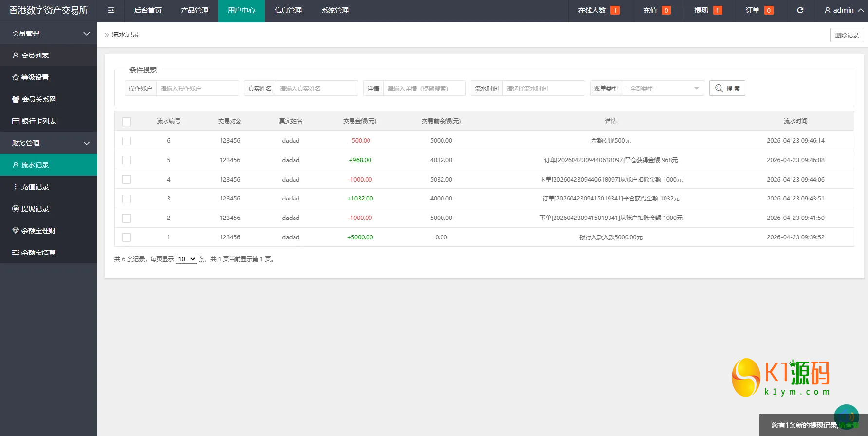Check the row with 流水编号 3

(127, 199)
